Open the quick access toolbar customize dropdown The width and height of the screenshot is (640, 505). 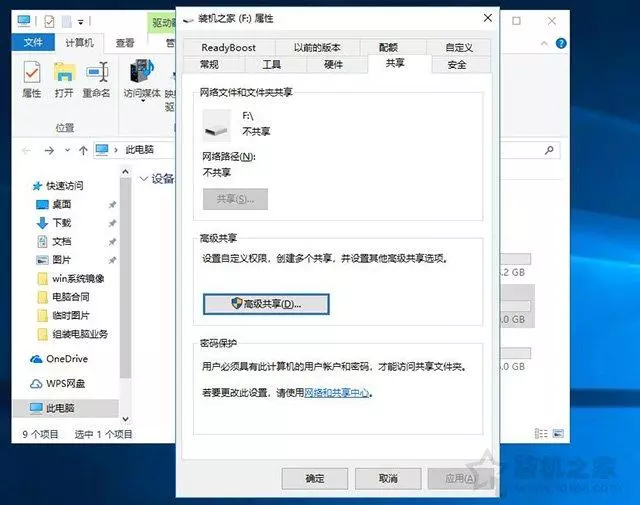point(80,22)
